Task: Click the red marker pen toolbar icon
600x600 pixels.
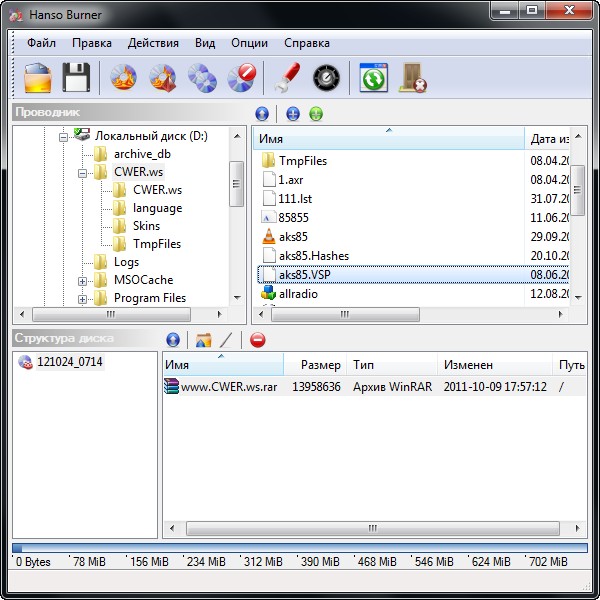Action: pos(287,77)
